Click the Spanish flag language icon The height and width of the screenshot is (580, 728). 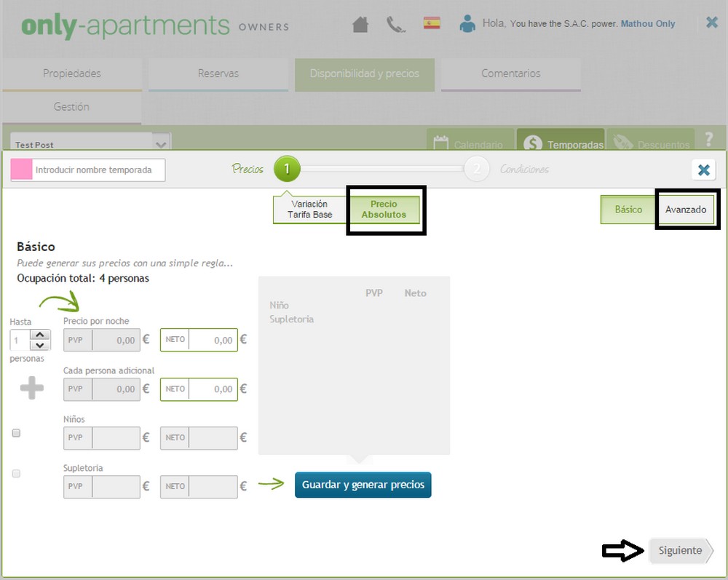pyautogui.click(x=432, y=23)
